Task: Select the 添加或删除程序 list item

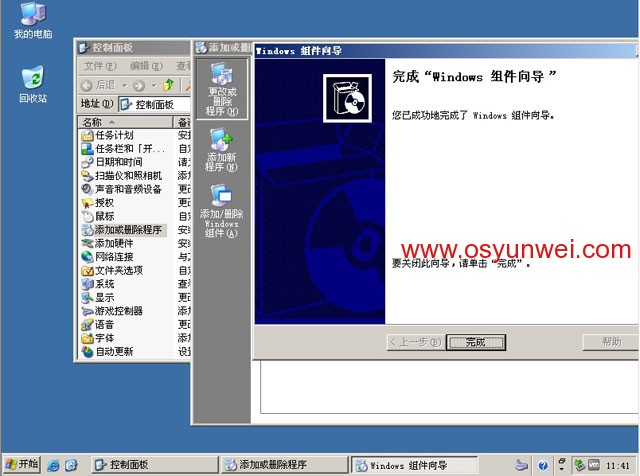Action: pyautogui.click(x=124, y=229)
